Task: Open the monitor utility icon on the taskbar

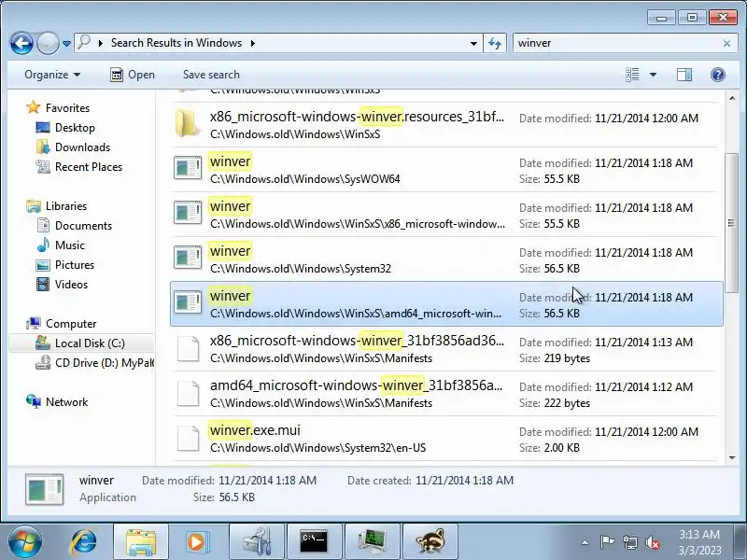Action: tap(372, 542)
